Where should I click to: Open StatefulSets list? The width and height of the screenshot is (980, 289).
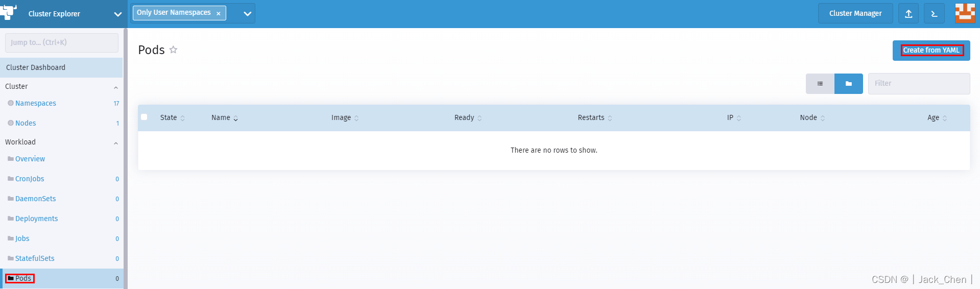(x=35, y=258)
